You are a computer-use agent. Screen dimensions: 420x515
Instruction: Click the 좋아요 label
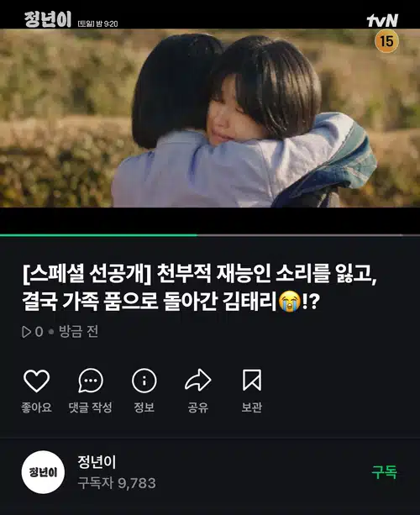coord(36,407)
